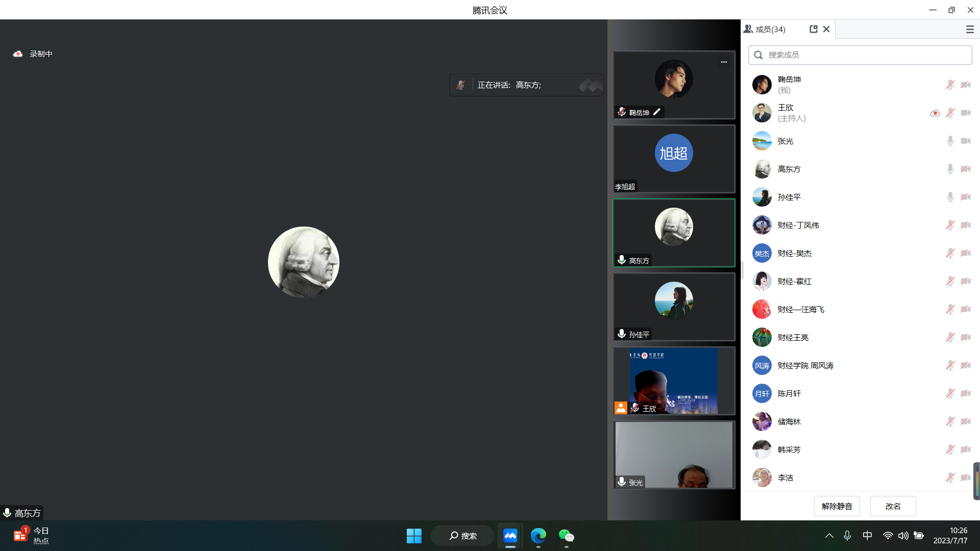Pop out the members panel window

point(814,29)
